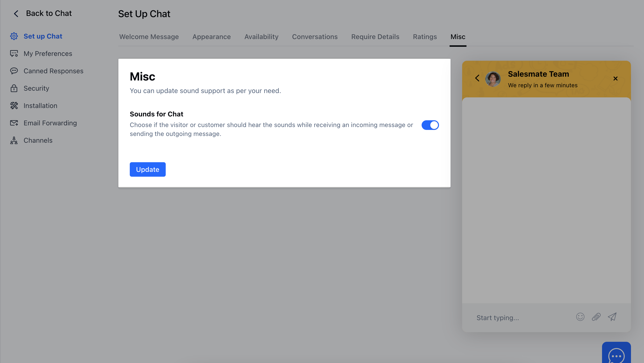Viewport: 644px width, 363px height.
Task: Click the emoji smiley icon in chat widget
Action: pos(581,317)
